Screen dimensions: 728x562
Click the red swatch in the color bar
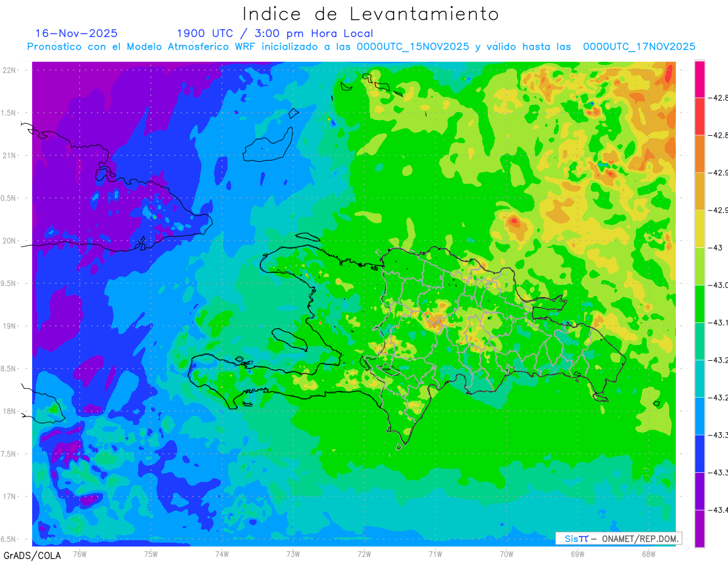pyautogui.click(x=699, y=116)
